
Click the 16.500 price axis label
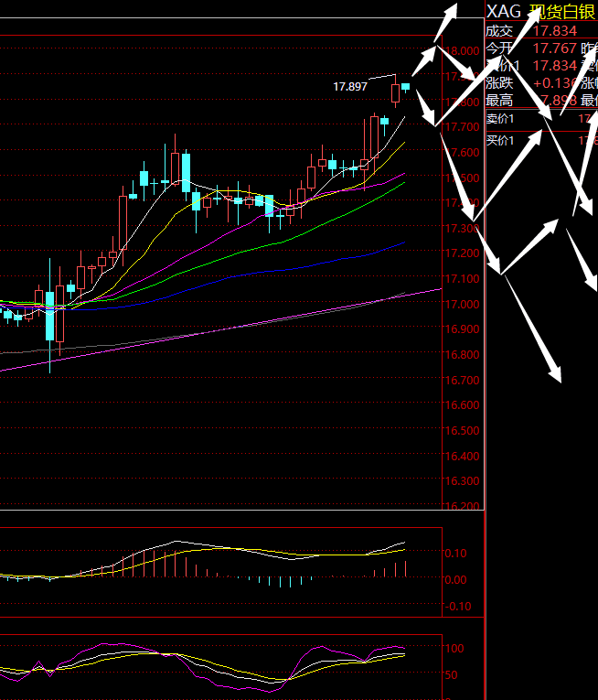coord(463,430)
